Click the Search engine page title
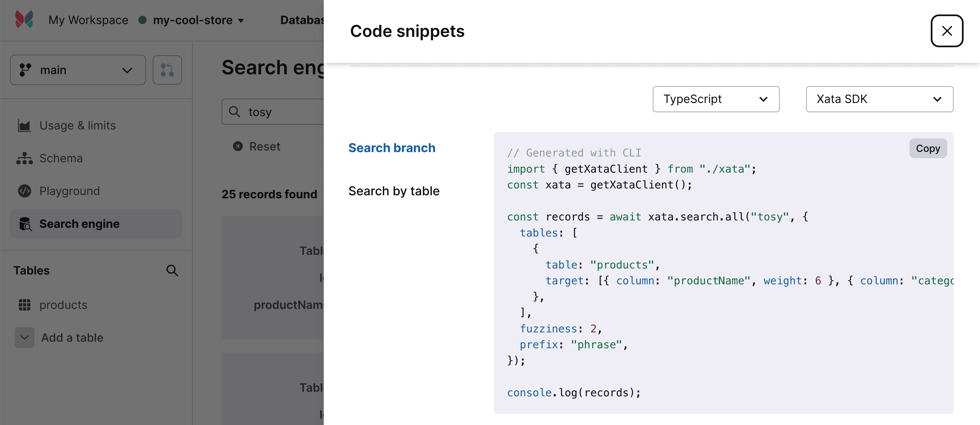This screenshot has width=980, height=425. tap(273, 68)
